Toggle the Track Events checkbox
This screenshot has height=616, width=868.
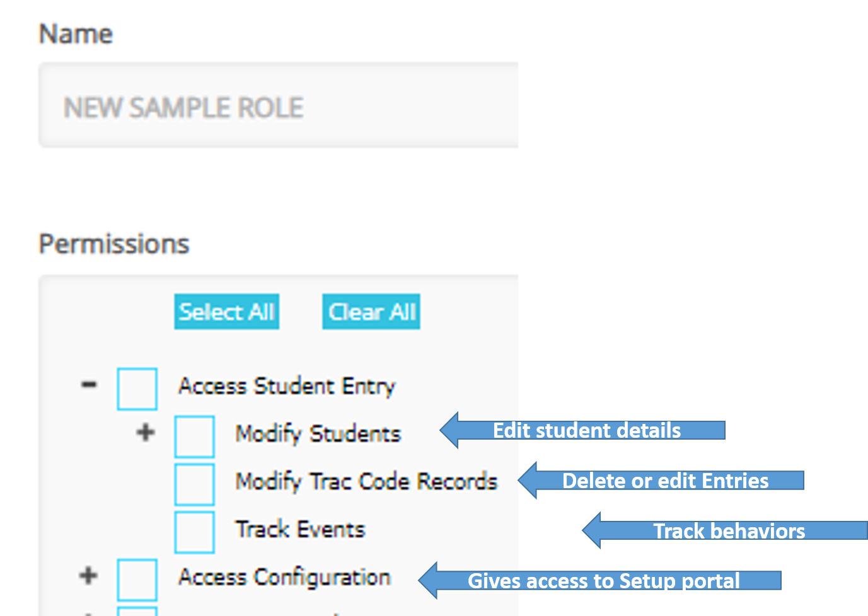(x=194, y=532)
